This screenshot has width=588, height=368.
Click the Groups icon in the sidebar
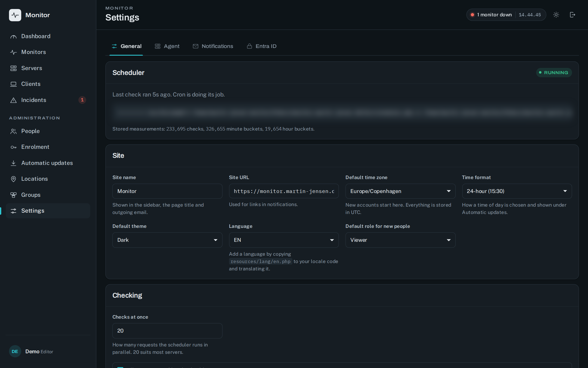(x=13, y=195)
